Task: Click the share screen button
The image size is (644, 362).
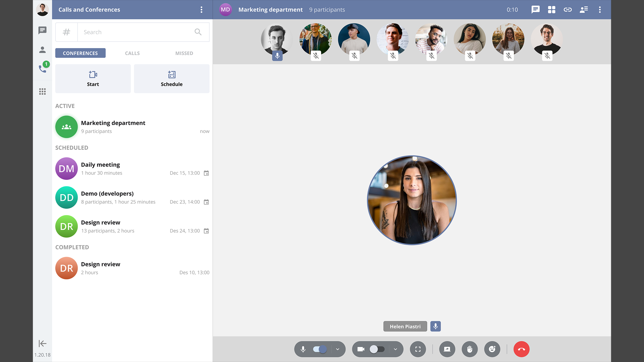Action: click(447, 349)
